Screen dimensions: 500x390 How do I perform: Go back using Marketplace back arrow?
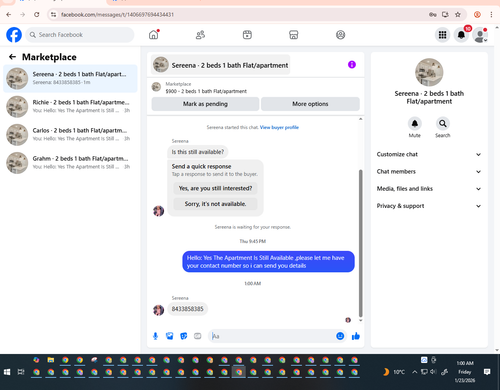pos(12,57)
